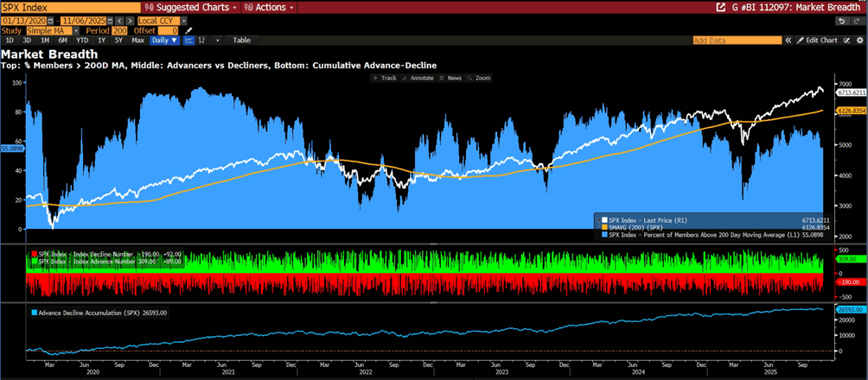Click the Add Data input field
The height and width of the screenshot is (380, 868).
737,41
